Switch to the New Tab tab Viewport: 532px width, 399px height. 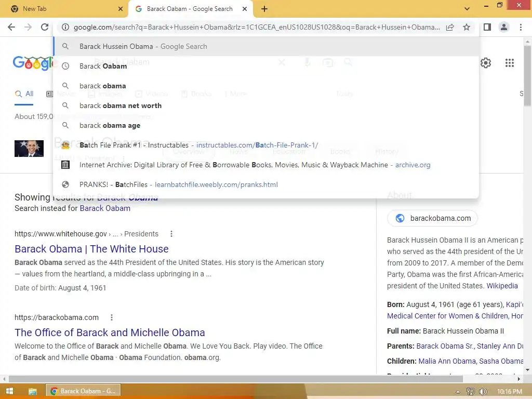pyautogui.click(x=64, y=9)
